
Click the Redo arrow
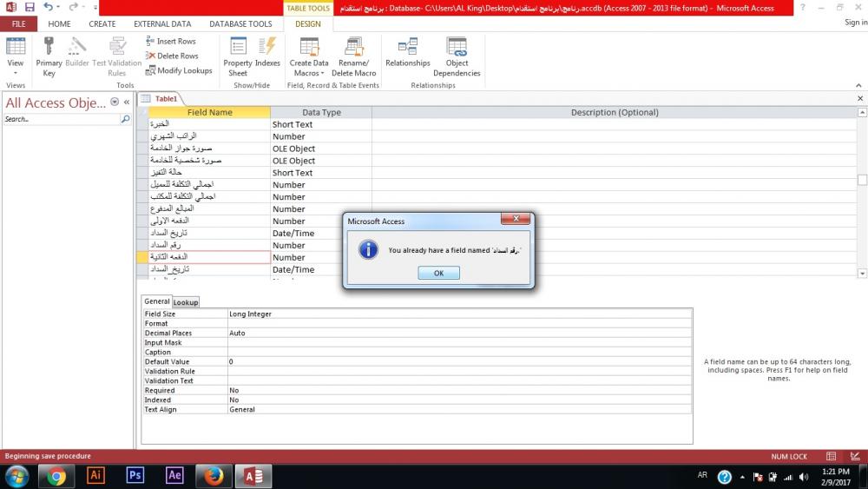pyautogui.click(x=73, y=7)
